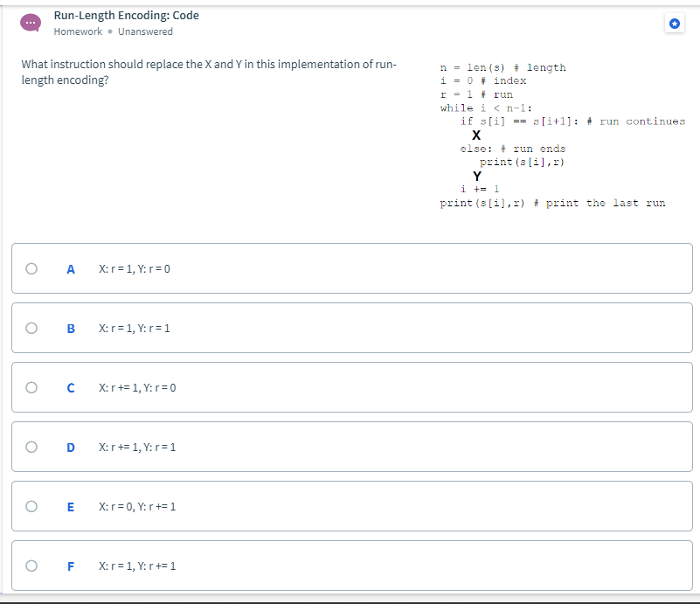The width and height of the screenshot is (700, 604).
Task: Click the letter A option label
Action: [71, 269]
